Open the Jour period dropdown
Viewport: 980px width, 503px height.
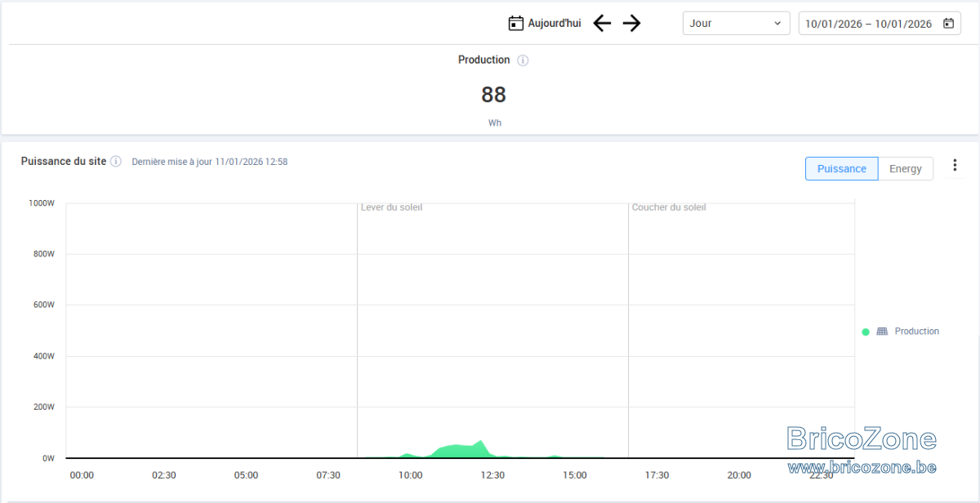[x=737, y=23]
